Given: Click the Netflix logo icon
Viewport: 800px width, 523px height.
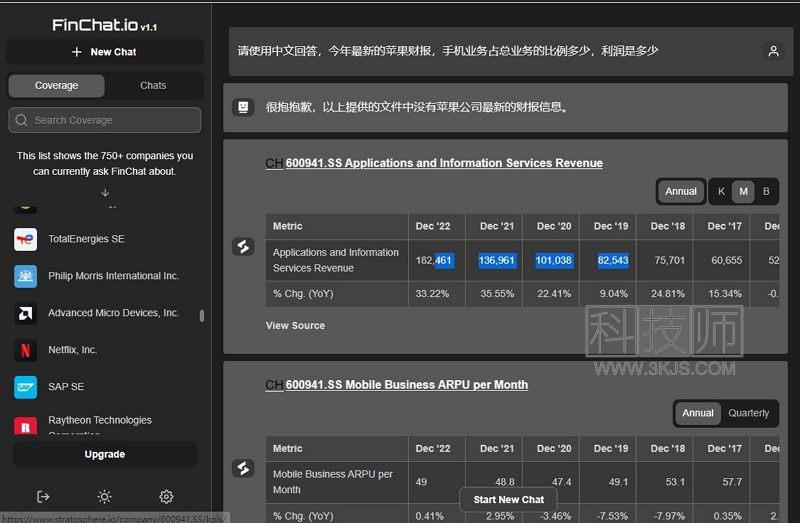Looking at the screenshot, I should [x=26, y=350].
